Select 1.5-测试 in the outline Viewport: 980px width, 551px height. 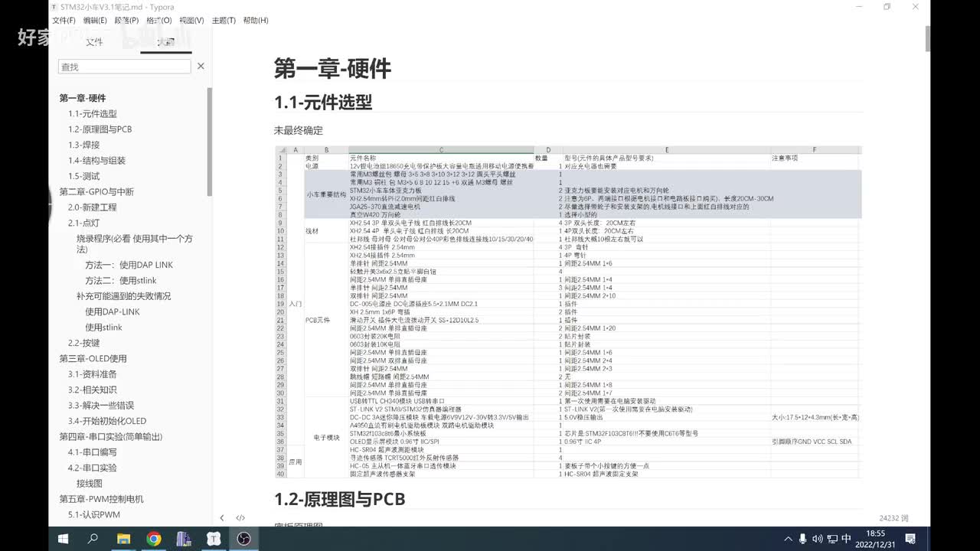pyautogui.click(x=84, y=177)
